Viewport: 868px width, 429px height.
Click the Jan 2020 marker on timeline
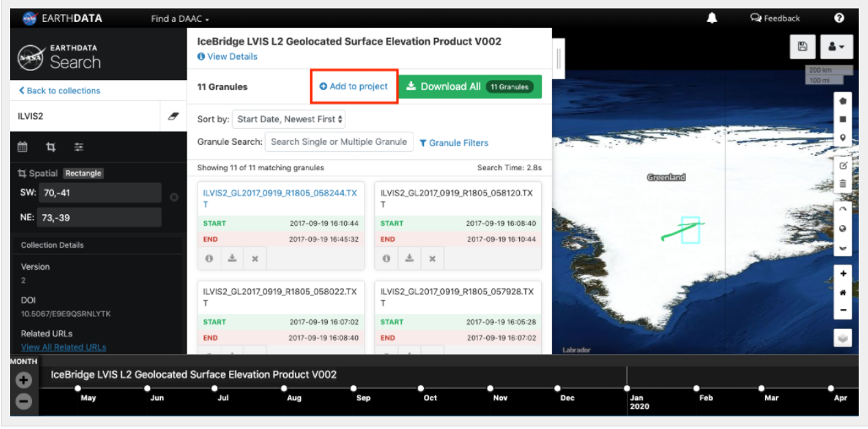tap(627, 388)
